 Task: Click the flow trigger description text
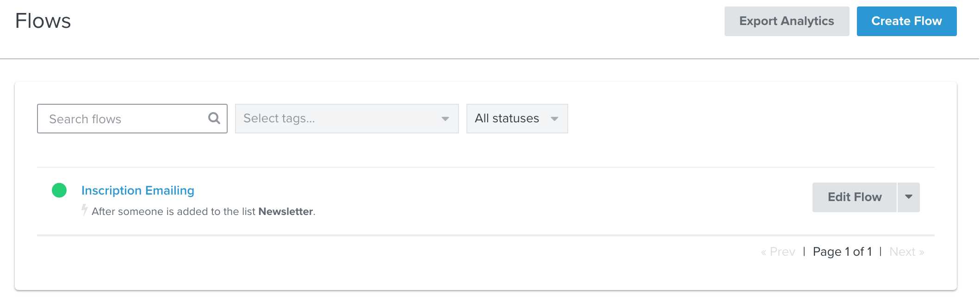tap(204, 211)
